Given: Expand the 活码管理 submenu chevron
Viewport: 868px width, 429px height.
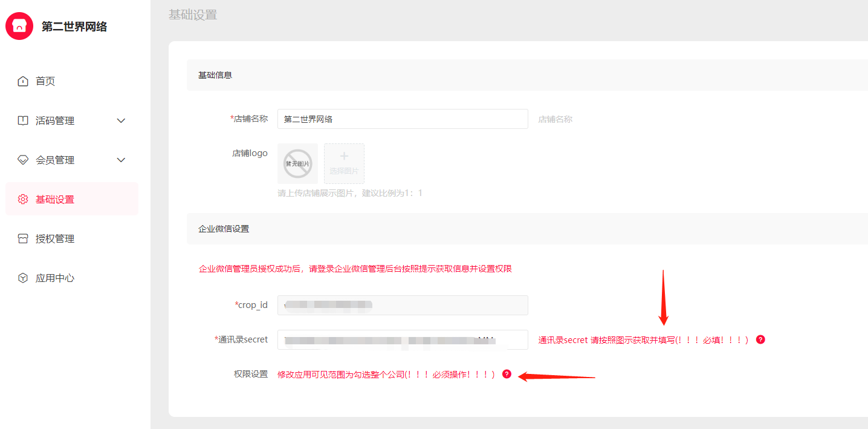Looking at the screenshot, I should 121,120.
